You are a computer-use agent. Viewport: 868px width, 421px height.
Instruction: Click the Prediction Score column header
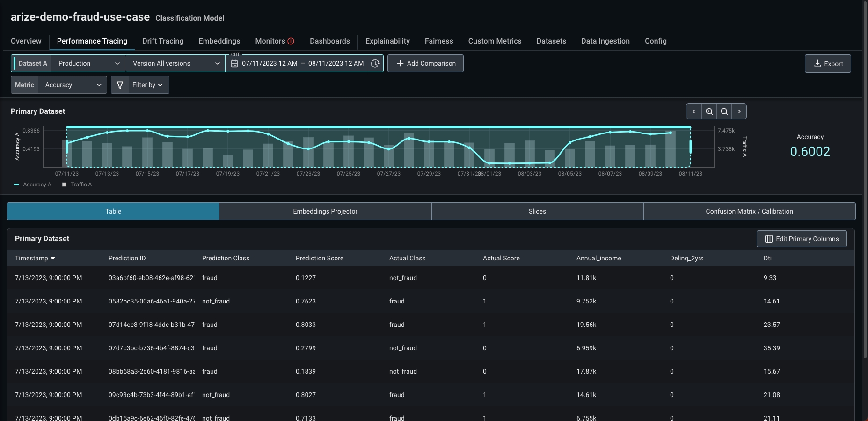(x=320, y=258)
